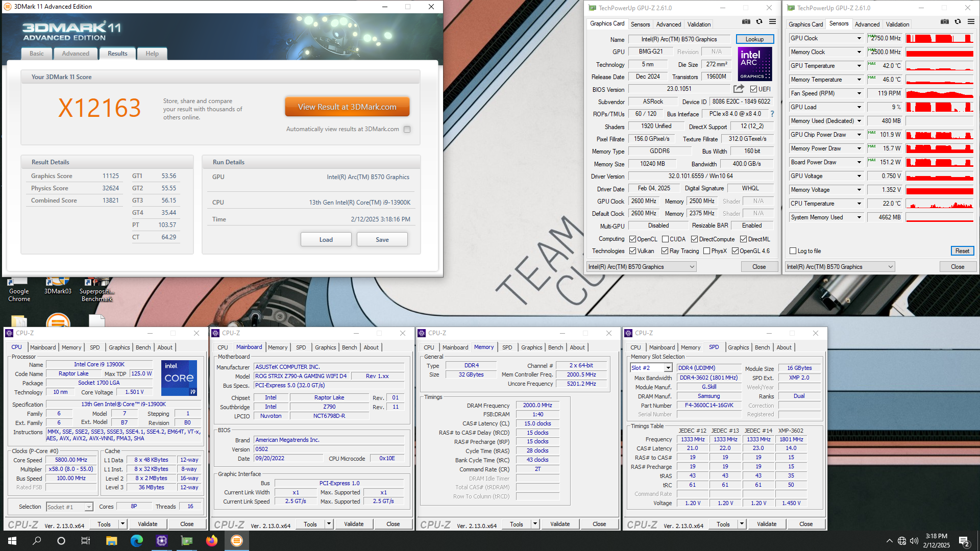Expand the Board Power Draw sensor dropdown
The width and height of the screenshot is (980, 551).
coord(859,162)
